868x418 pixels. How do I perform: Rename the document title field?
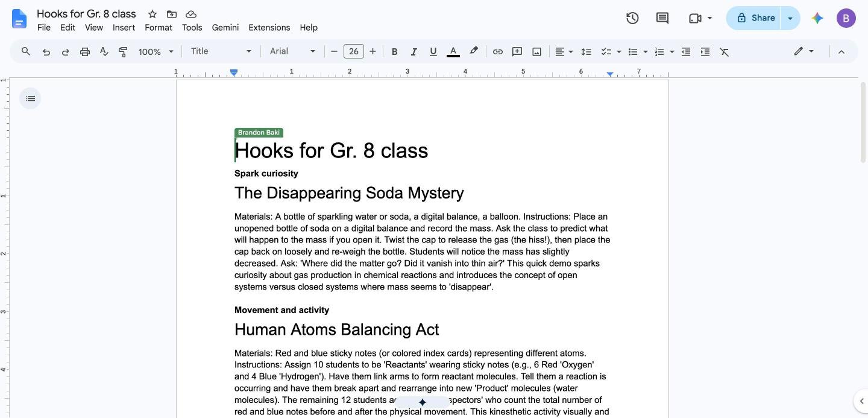point(86,14)
